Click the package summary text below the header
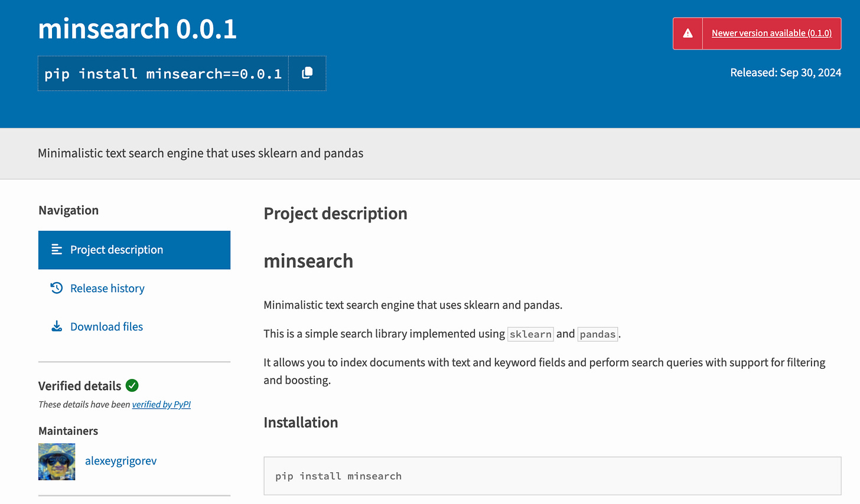The height and width of the screenshot is (504, 860). point(200,153)
